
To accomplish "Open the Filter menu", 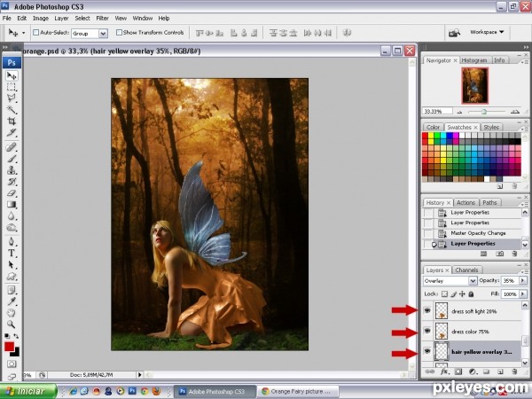I will coord(102,19).
